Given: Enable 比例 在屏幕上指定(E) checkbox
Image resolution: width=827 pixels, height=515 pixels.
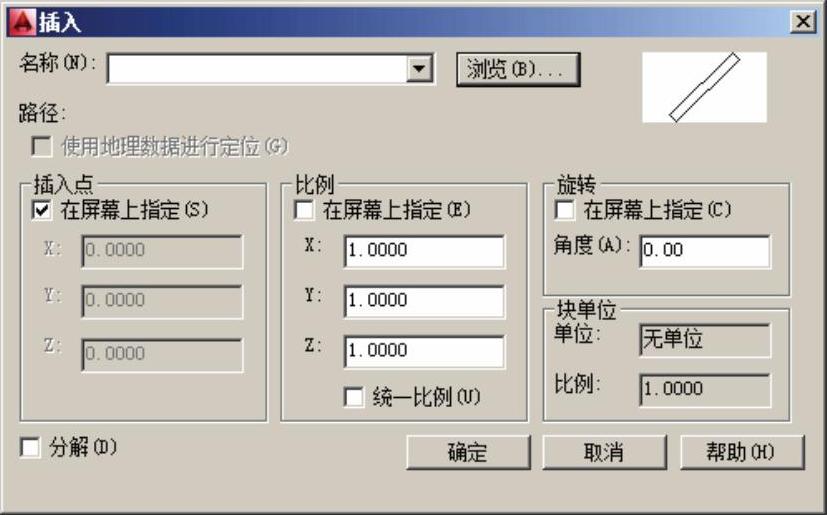Looking at the screenshot, I should [304, 210].
